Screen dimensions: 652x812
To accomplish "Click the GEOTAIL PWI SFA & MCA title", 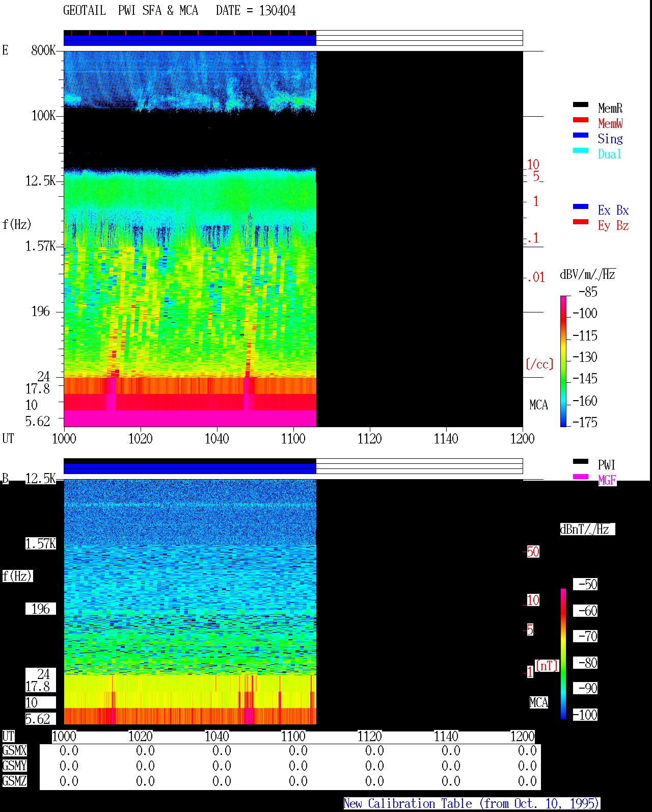I will 130,11.
